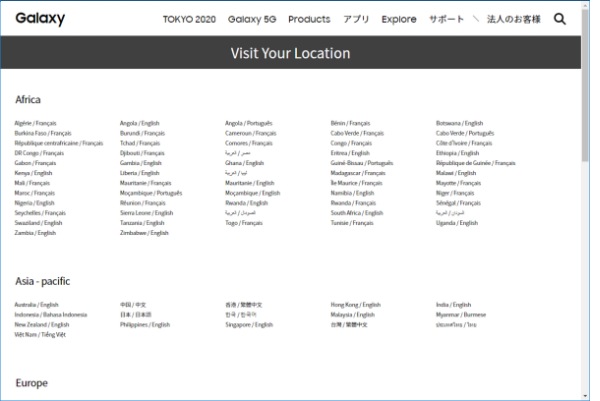Click Tunisie / Français
This screenshot has width=600, height=401.
point(352,223)
